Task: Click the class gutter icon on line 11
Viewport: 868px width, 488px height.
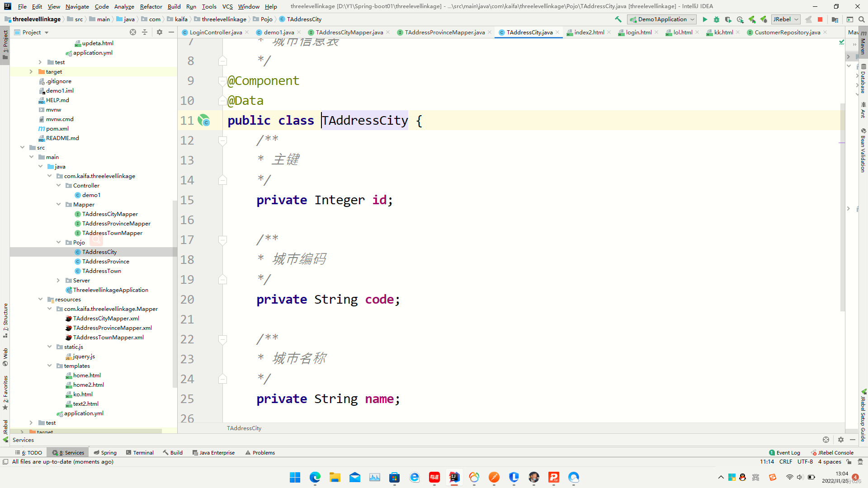Action: point(204,121)
